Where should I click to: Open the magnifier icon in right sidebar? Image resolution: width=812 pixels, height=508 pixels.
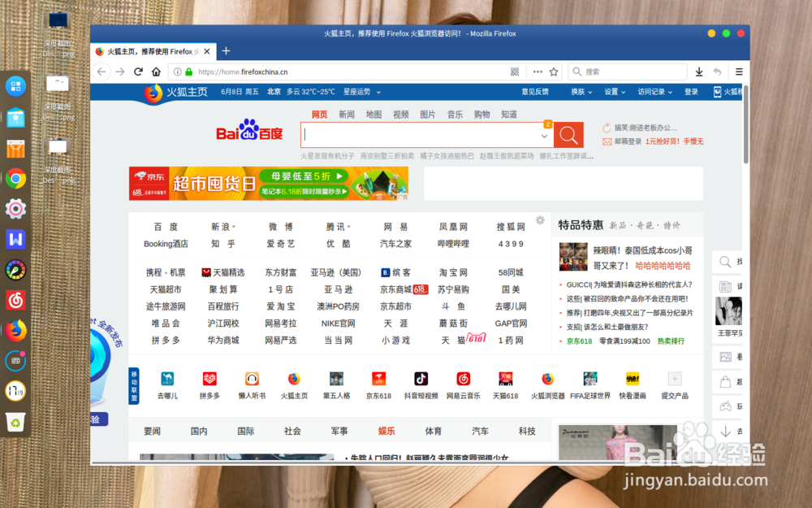(725, 262)
